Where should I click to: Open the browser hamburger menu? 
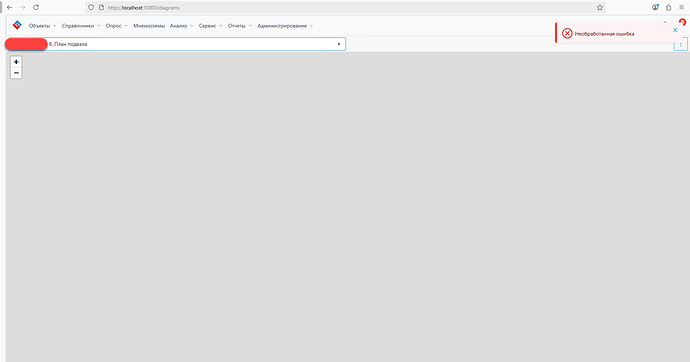[x=681, y=7]
